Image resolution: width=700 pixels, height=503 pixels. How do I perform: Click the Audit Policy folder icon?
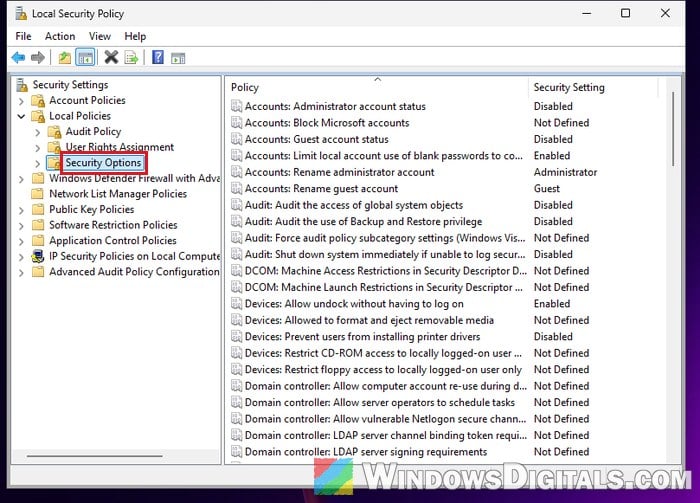pyautogui.click(x=54, y=132)
